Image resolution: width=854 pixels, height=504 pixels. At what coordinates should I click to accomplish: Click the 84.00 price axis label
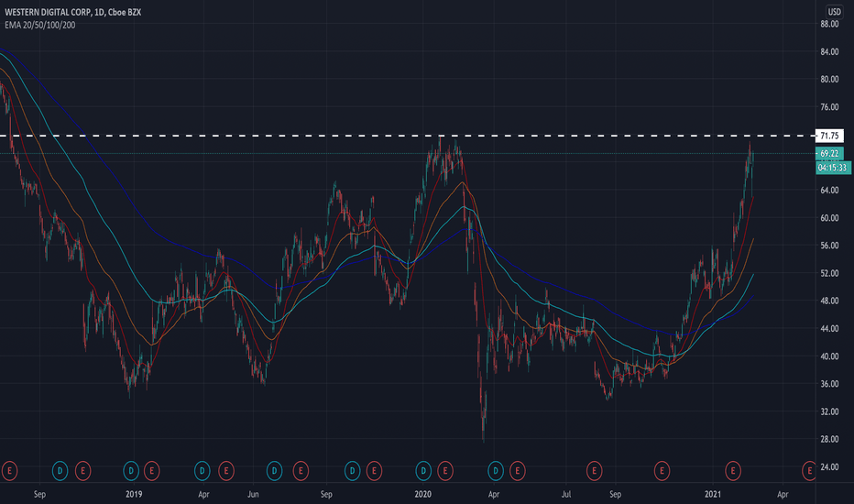coord(829,51)
